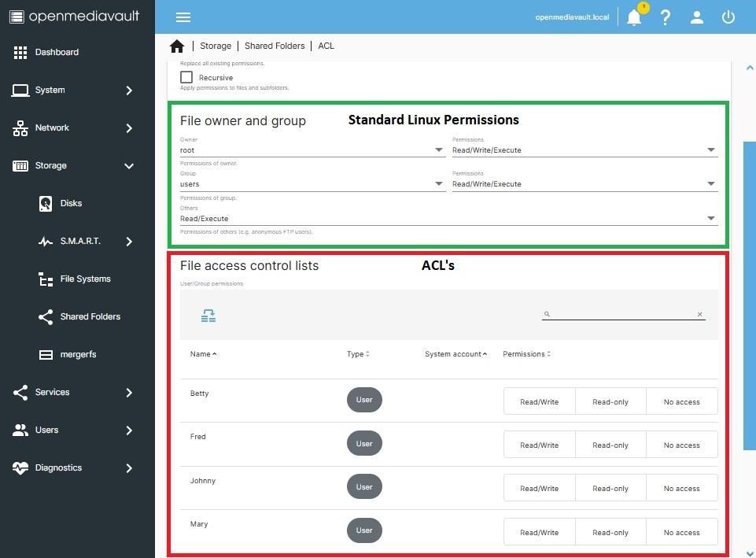Open the Group dropdown showing users
Screen dimensions: 756x558
tap(312, 184)
